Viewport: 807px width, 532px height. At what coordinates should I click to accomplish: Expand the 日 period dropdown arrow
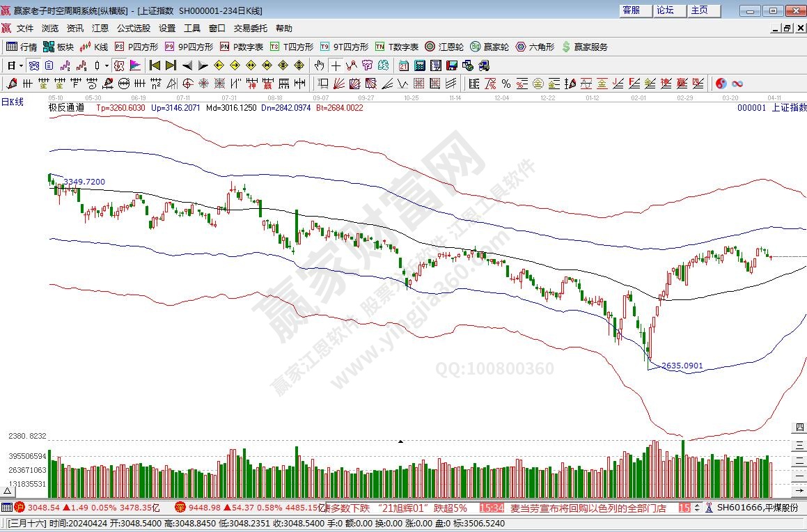click(x=21, y=65)
